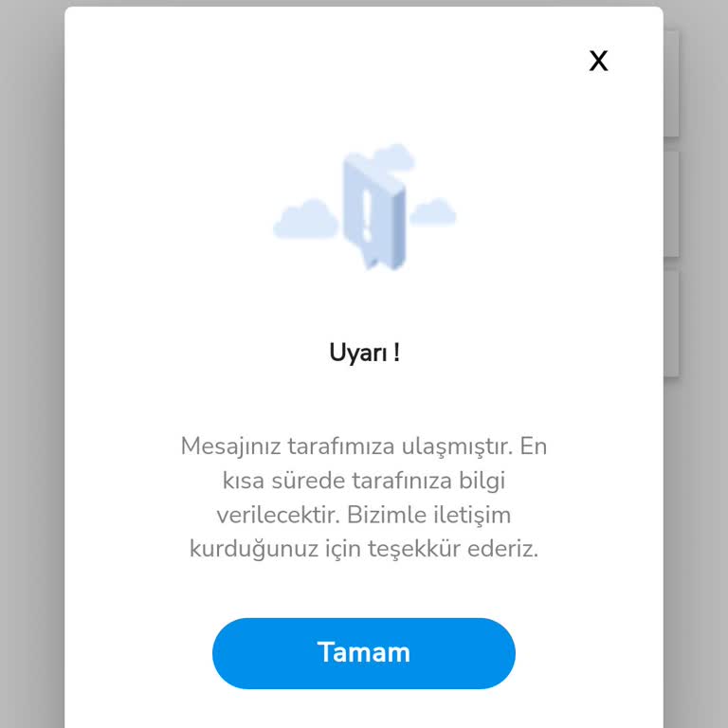
Task: Click the "verilecektir. Bizimle iletişim" line
Action: [x=364, y=515]
